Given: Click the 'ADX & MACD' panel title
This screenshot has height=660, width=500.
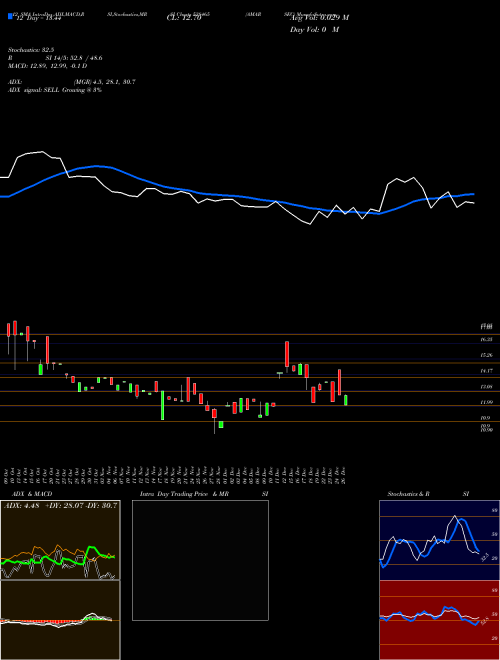Looking at the screenshot, I should click(32, 494).
